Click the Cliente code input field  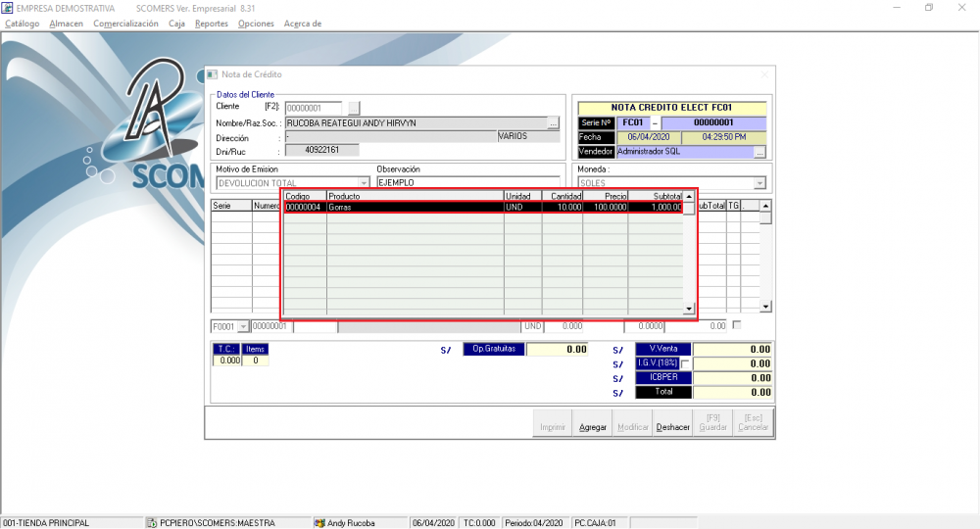click(x=314, y=108)
